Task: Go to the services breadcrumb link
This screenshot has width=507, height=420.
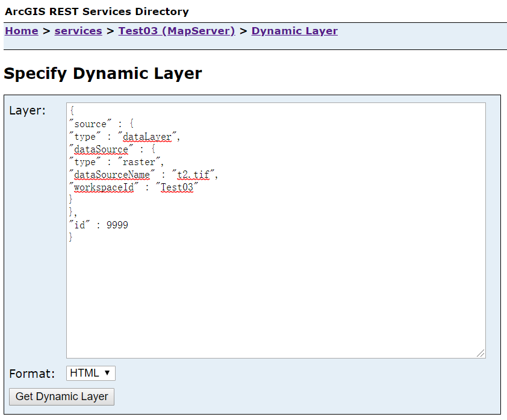Action: (x=78, y=31)
